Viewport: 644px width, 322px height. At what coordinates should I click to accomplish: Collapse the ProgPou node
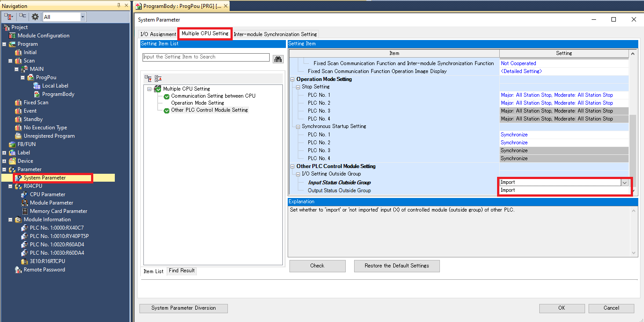[x=22, y=77]
